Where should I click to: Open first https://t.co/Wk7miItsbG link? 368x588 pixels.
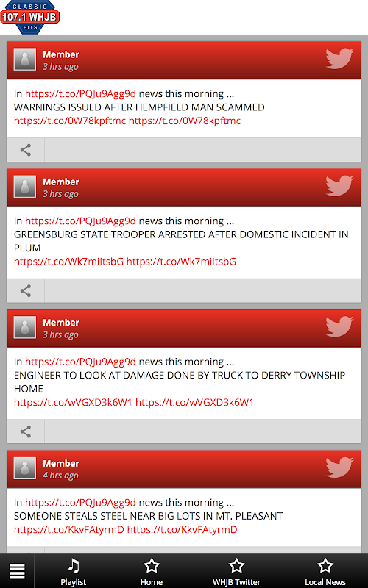coord(68,262)
